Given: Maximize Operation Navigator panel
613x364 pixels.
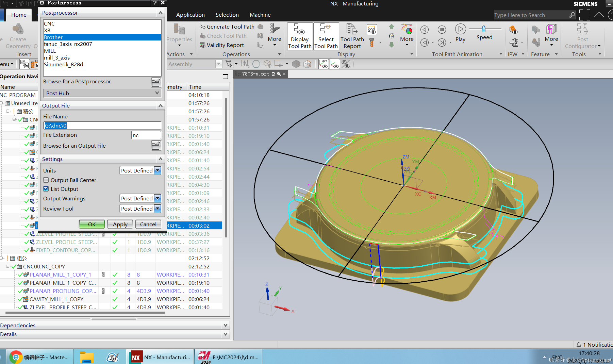Looking at the screenshot, I should coord(225,76).
